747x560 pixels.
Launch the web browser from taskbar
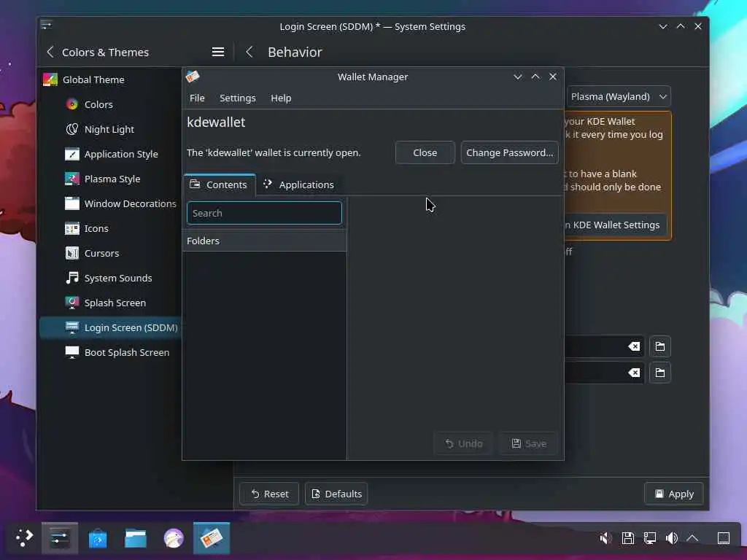[x=174, y=538]
